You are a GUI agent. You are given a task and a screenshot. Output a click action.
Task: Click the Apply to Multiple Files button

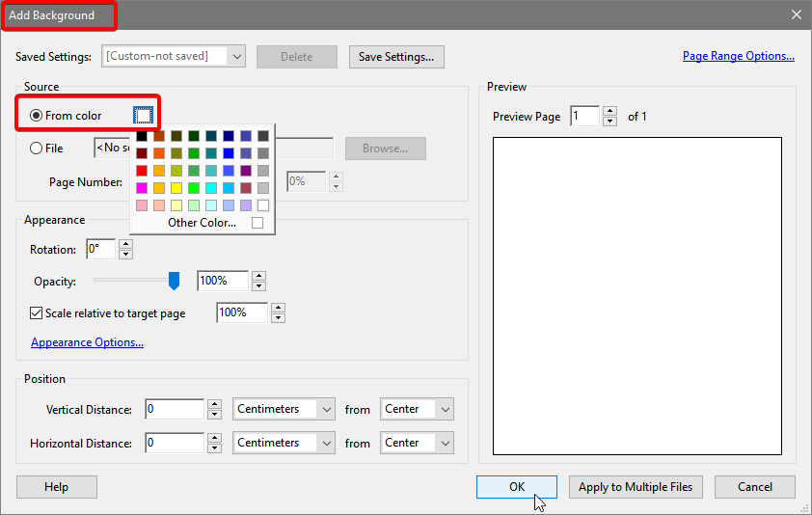(635, 487)
